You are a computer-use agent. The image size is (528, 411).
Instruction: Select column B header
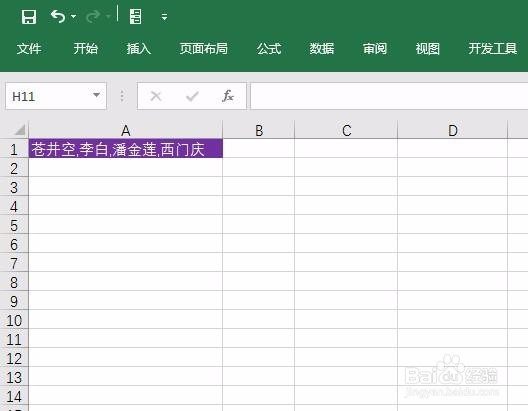pyautogui.click(x=259, y=130)
